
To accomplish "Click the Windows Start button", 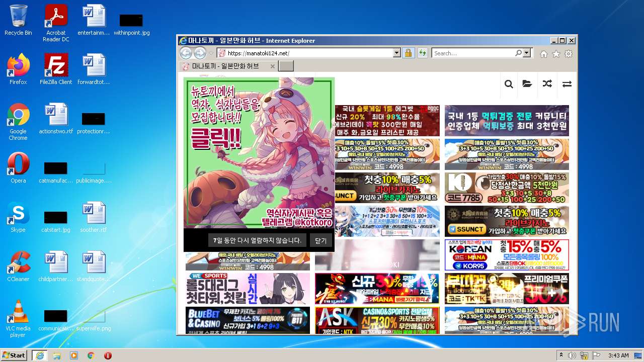I will (x=14, y=355).
